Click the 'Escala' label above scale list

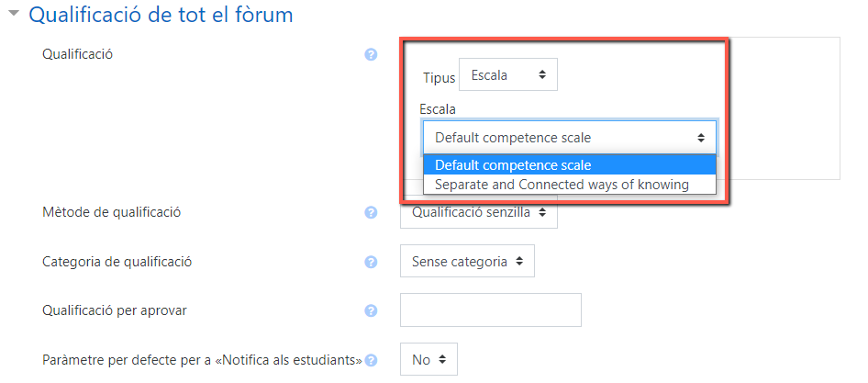(438, 109)
